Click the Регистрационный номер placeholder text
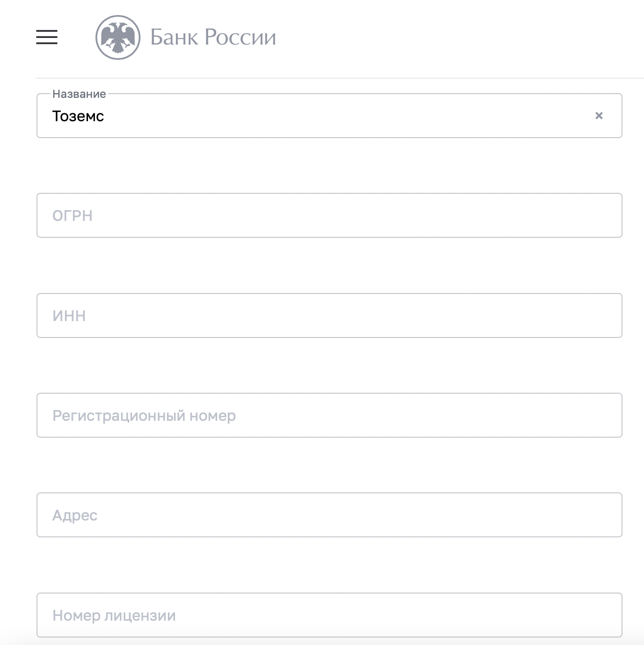Image resolution: width=644 pixels, height=645 pixels. [x=144, y=416]
